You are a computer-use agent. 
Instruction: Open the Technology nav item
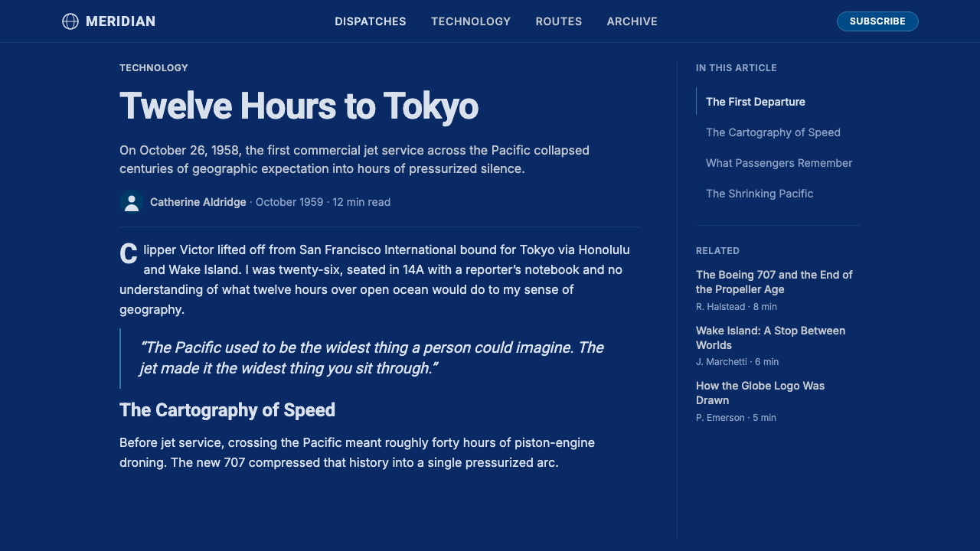pos(471,21)
